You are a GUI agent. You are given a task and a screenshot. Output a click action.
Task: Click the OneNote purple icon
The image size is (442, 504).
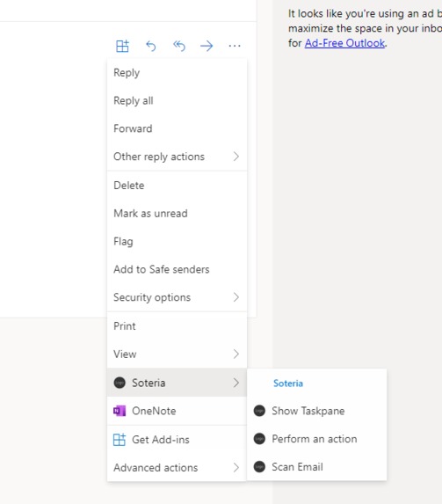click(x=120, y=411)
